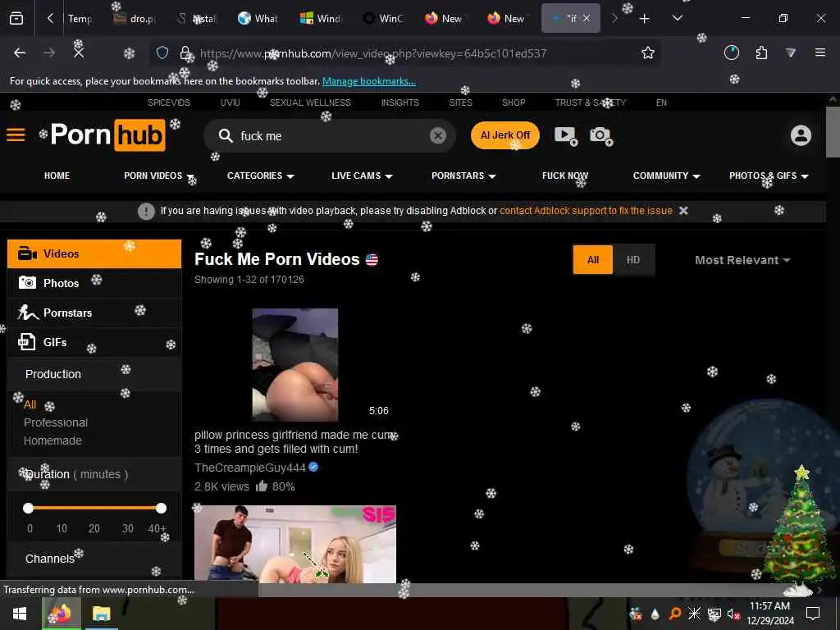840x630 pixels.
Task: Go to HOME in navigation bar
Action: point(57,176)
